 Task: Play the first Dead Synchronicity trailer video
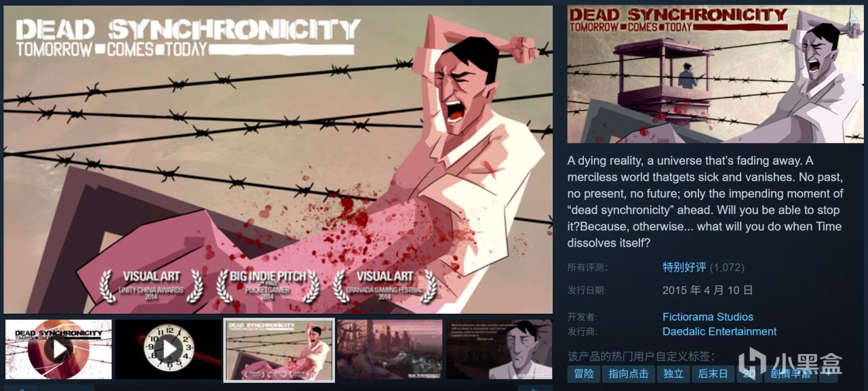click(58, 349)
